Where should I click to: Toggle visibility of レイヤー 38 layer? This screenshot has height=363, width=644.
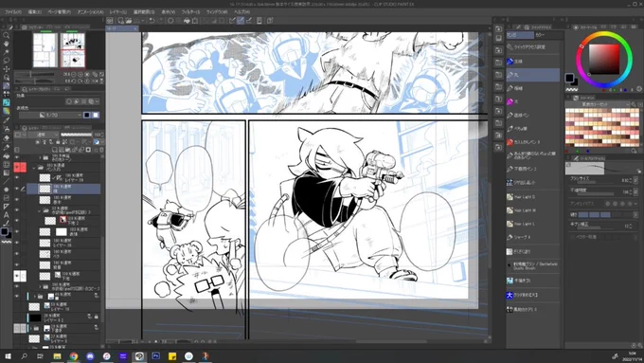(17, 243)
